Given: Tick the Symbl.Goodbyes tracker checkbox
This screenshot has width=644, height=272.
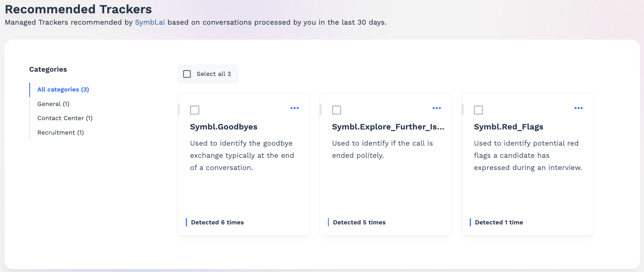Looking at the screenshot, I should click(195, 110).
